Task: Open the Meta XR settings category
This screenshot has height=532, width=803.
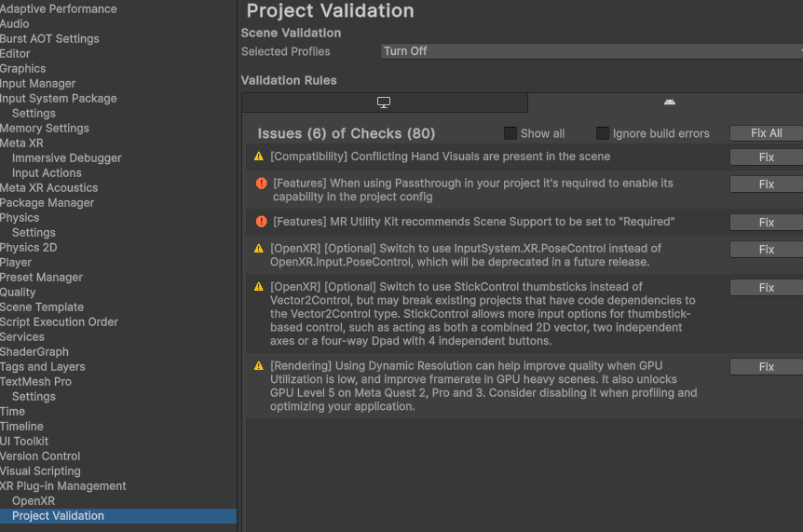Action: [x=21, y=143]
